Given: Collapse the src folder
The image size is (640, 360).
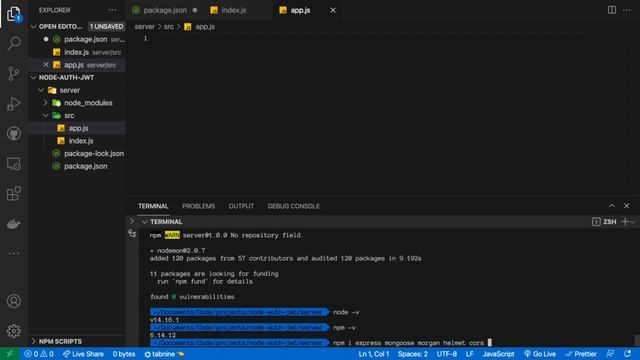Looking at the screenshot, I should coord(46,116).
